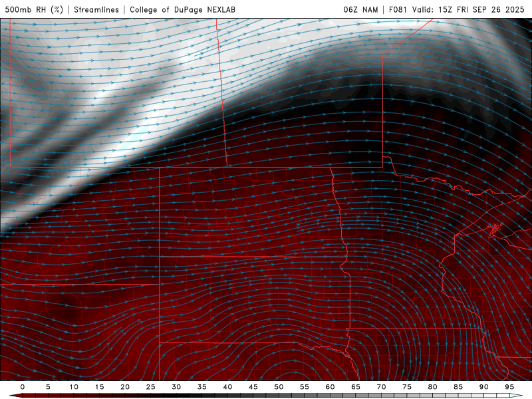Viewport: 532px width, 399px height.
Task: Click the 90 label on color scale
Action: pyautogui.click(x=483, y=387)
